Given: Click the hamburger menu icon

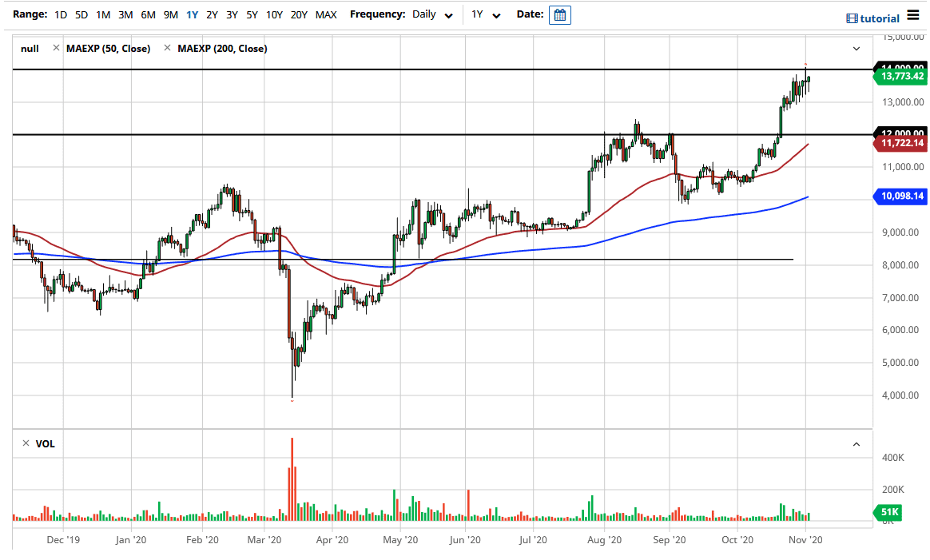Looking at the screenshot, I should (x=913, y=14).
